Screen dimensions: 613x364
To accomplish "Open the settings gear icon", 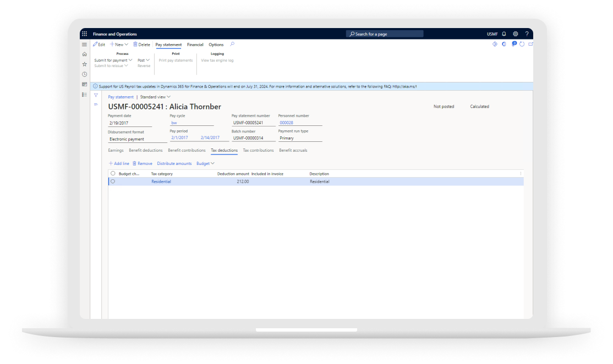I will pos(516,34).
